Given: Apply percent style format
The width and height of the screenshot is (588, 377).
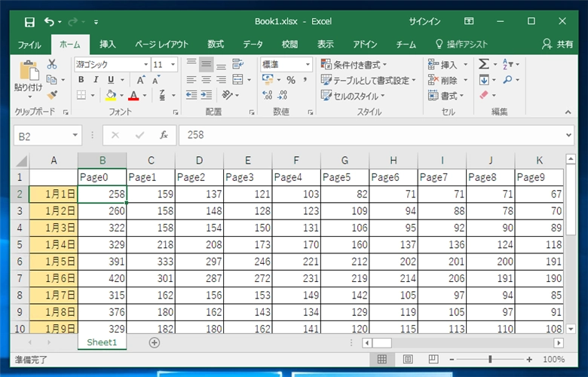Looking at the screenshot, I should coord(291,80).
